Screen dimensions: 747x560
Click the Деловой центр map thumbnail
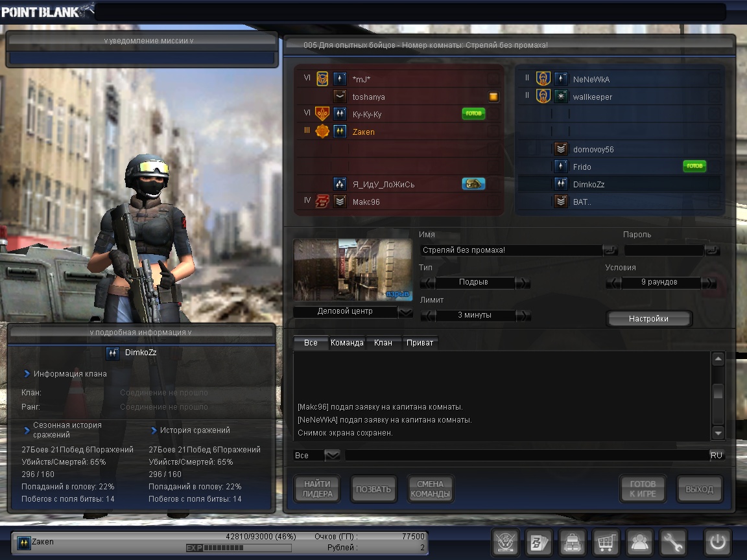(352, 270)
